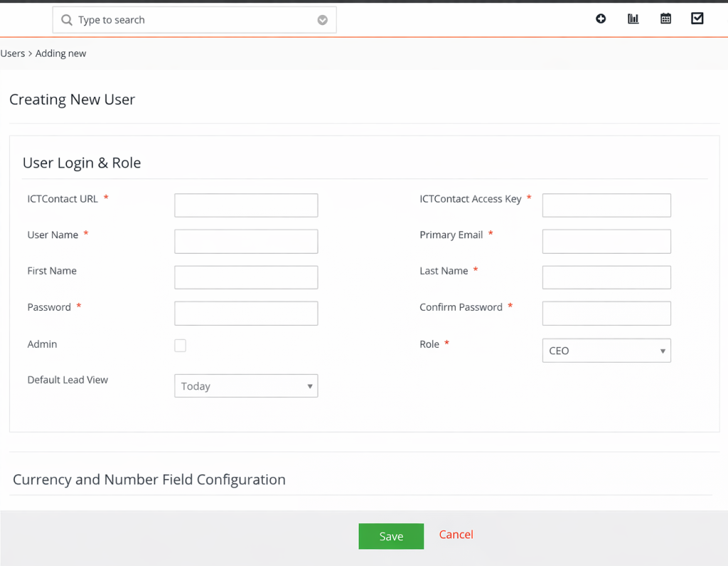Save the new user with the green button
Screen dimensions: 728x566
tap(391, 536)
